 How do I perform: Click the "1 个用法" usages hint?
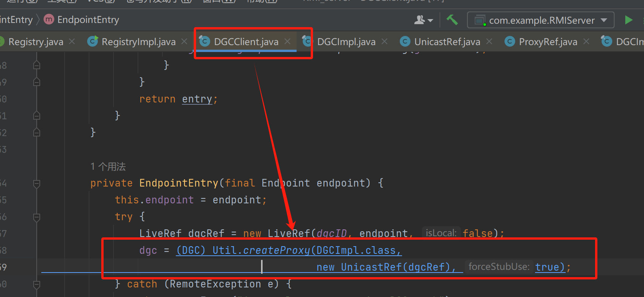click(x=108, y=167)
